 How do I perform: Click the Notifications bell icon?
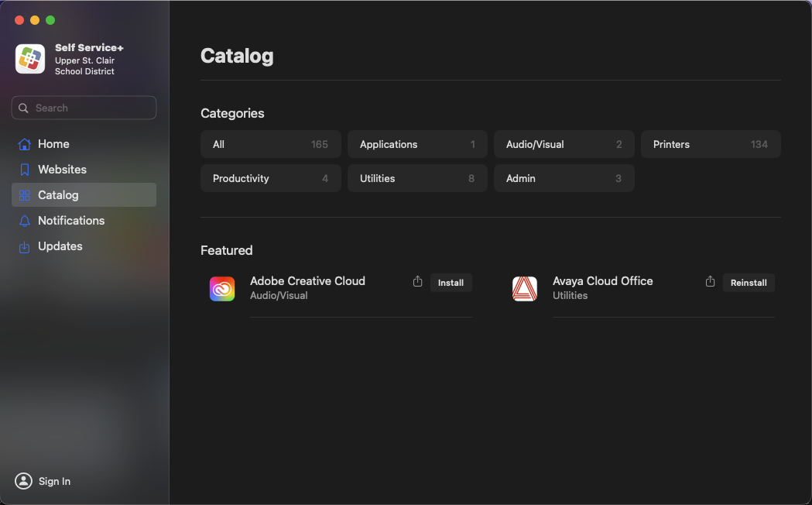25,221
